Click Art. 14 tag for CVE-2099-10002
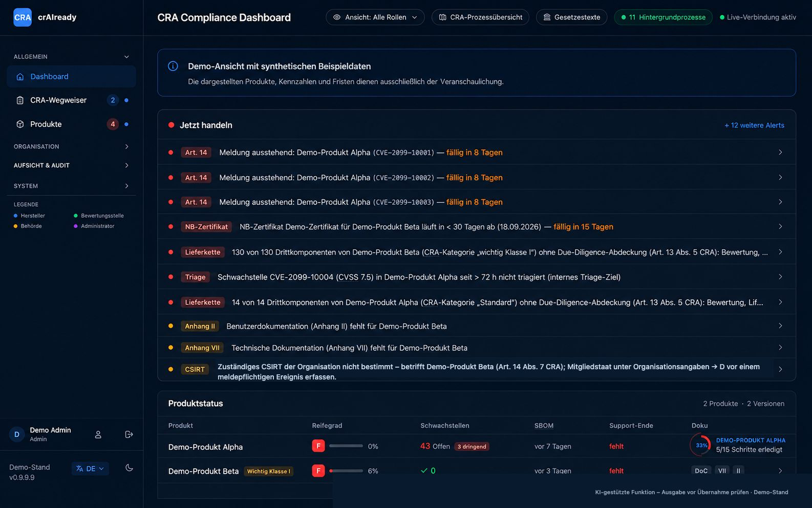 (196, 178)
